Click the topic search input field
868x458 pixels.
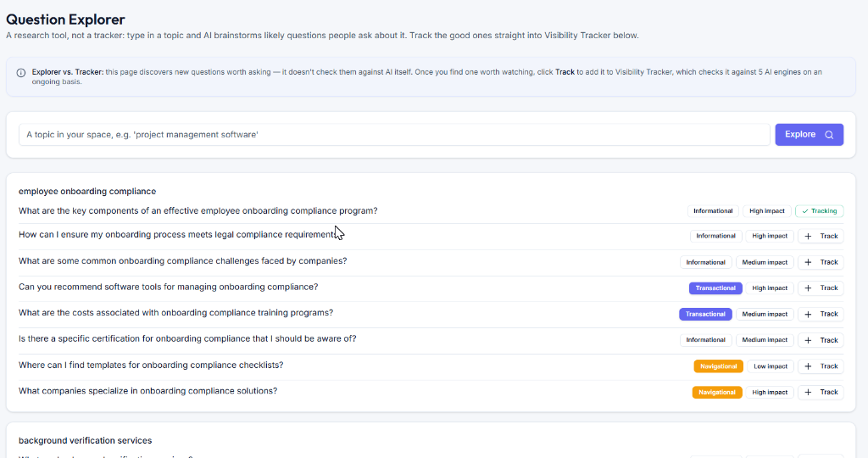(394, 135)
